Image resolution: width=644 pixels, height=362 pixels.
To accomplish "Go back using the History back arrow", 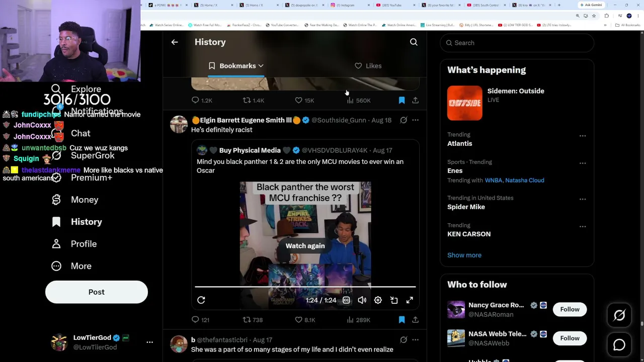I will click(175, 42).
